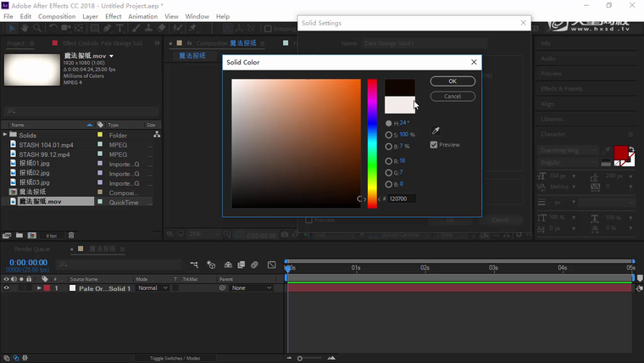Image resolution: width=644 pixels, height=363 pixels.
Task: Expand the Solids folder in Project panel
Action: (6, 135)
